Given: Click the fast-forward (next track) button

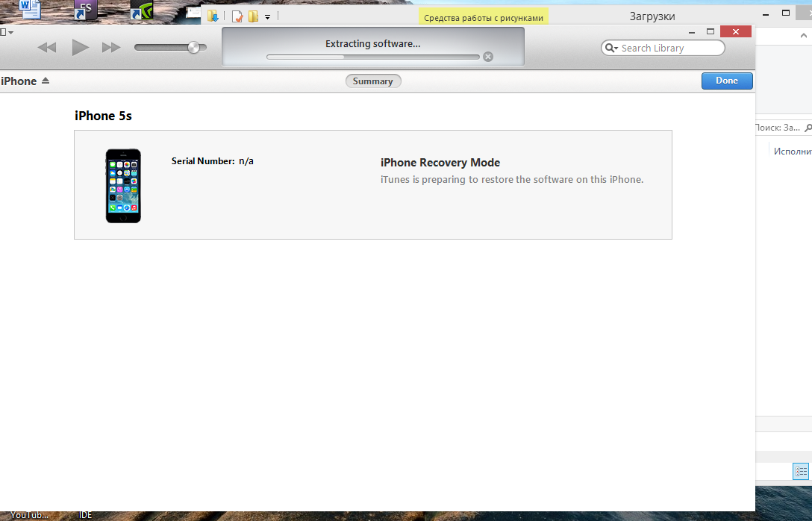Looking at the screenshot, I should [x=110, y=48].
